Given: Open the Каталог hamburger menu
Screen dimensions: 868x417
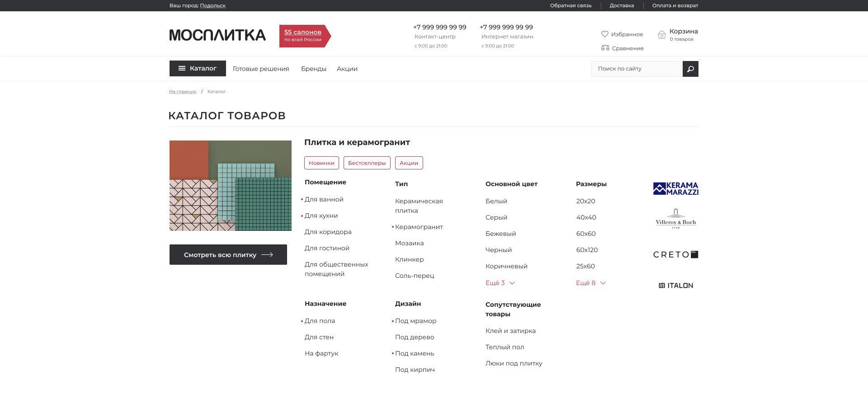Looking at the screenshot, I should point(198,69).
